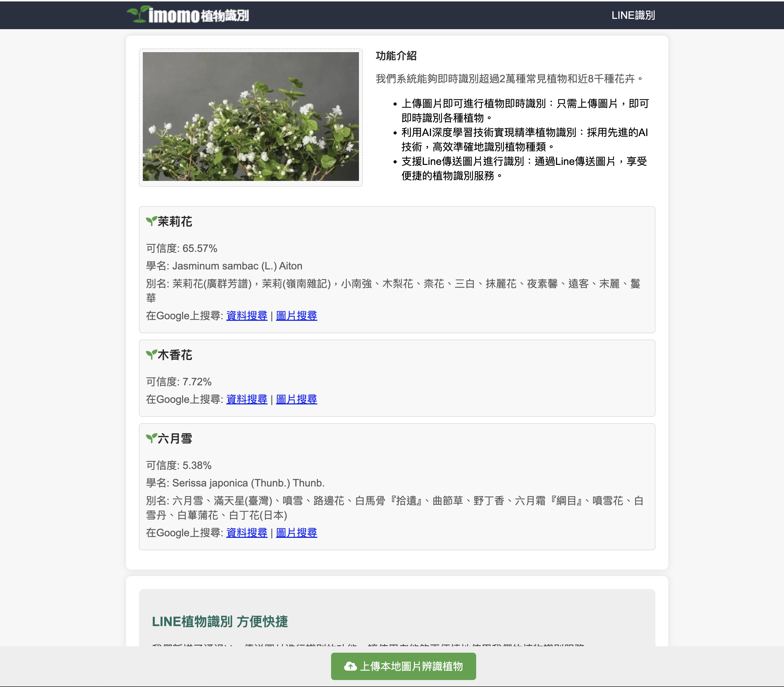784x687 pixels.
Task: Click the sprout icon beside 六月雪
Action: 151,438
